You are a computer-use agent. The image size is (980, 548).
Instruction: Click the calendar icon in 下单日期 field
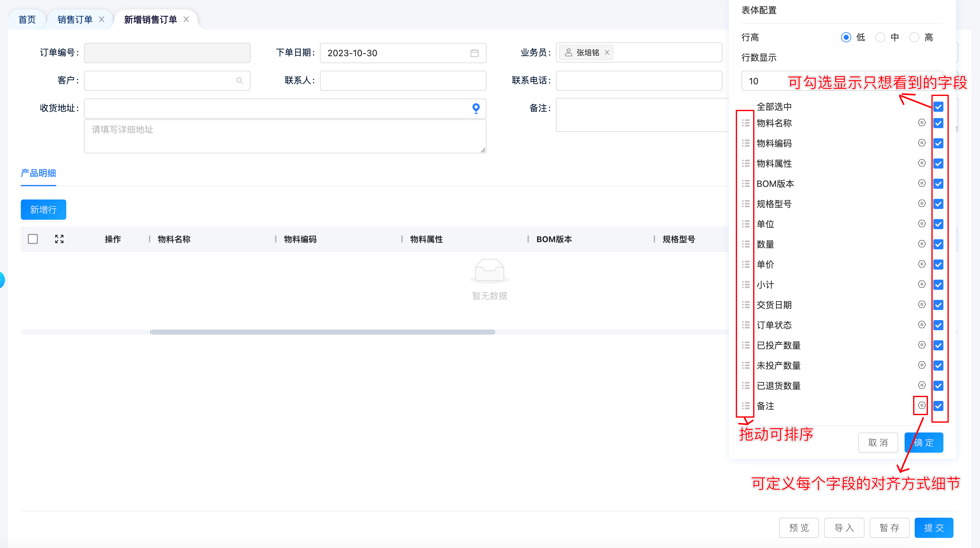(x=474, y=53)
